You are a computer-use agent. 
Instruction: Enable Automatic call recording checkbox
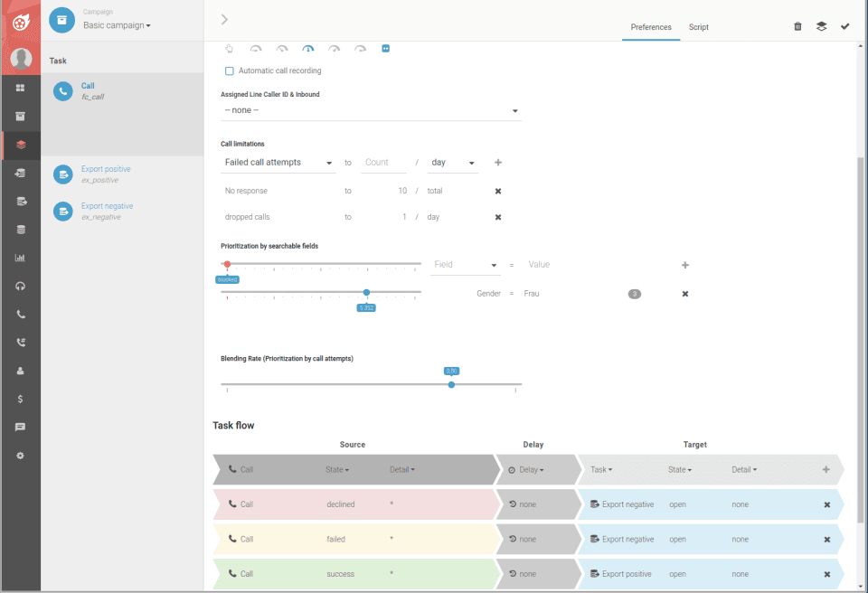click(229, 71)
